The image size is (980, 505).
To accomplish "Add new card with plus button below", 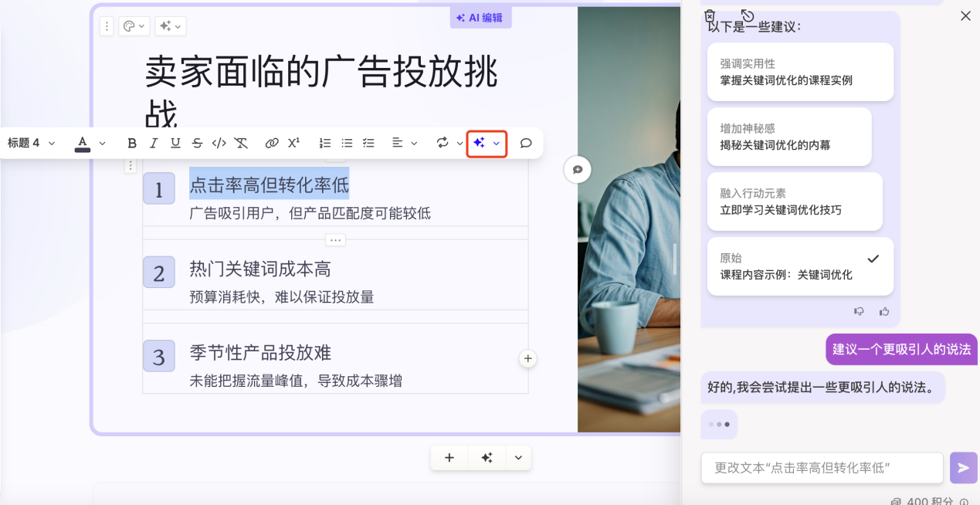I will (x=449, y=458).
